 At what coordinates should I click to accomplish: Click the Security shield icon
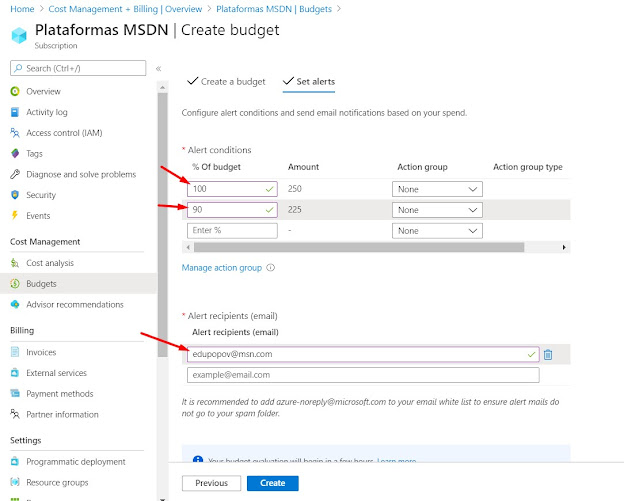(x=15, y=195)
